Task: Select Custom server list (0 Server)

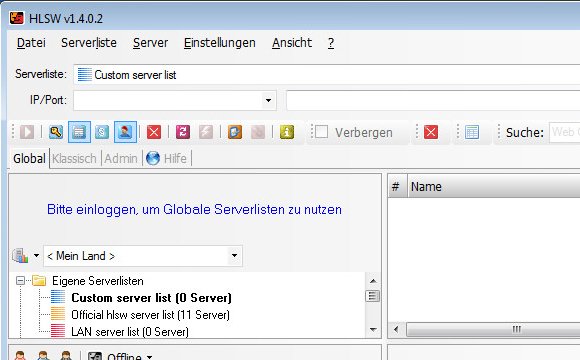Action: click(x=151, y=298)
